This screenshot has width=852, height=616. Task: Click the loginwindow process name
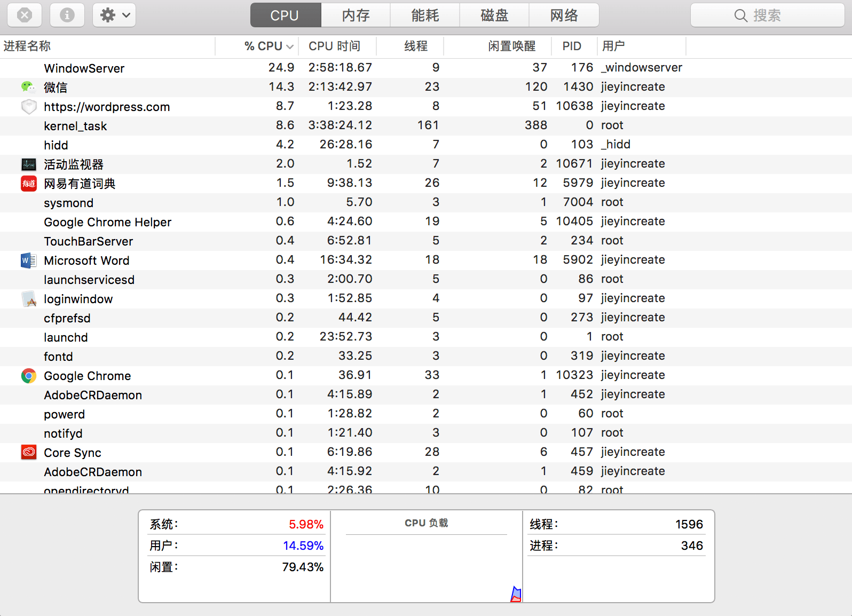tap(78, 299)
